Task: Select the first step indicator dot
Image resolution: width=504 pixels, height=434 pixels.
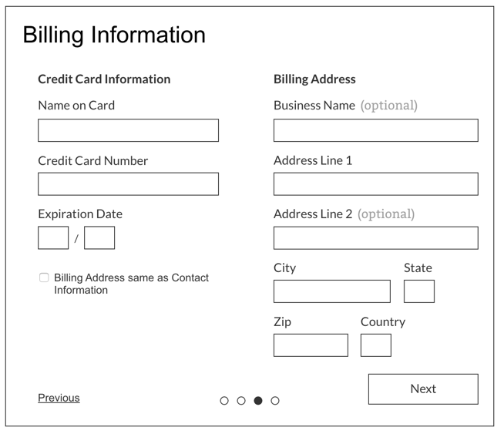Action: click(224, 401)
